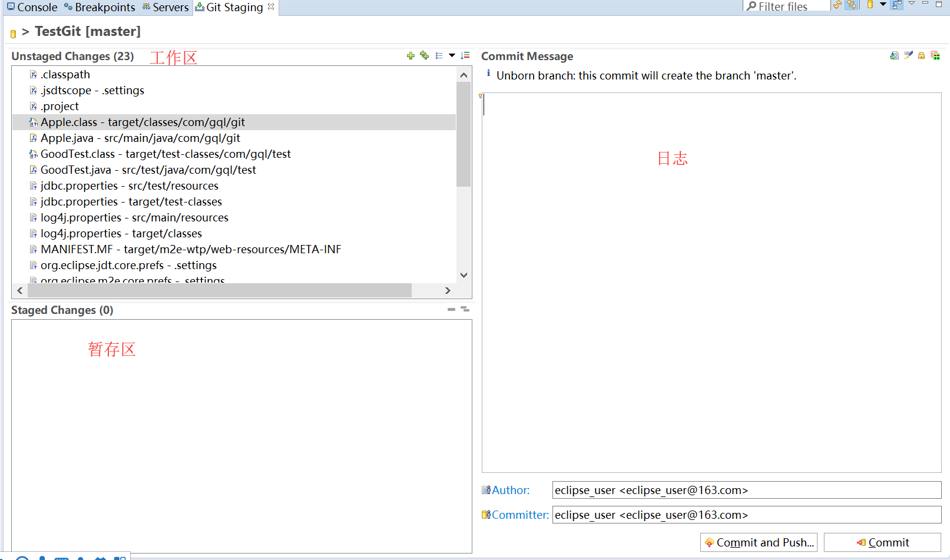Click the Commit and Push button
The height and width of the screenshot is (560, 950).
pos(759,542)
